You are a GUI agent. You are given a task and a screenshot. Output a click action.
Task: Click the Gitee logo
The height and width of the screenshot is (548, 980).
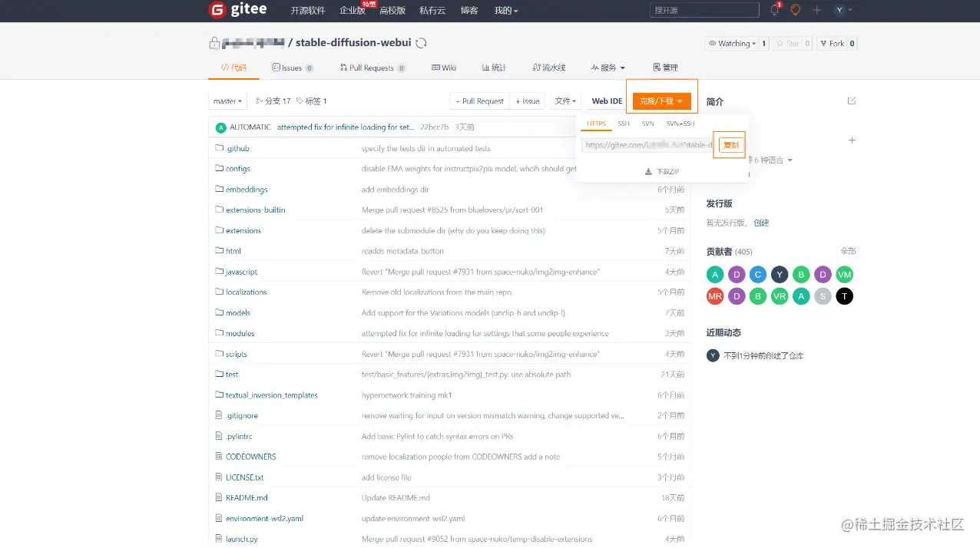pos(238,10)
